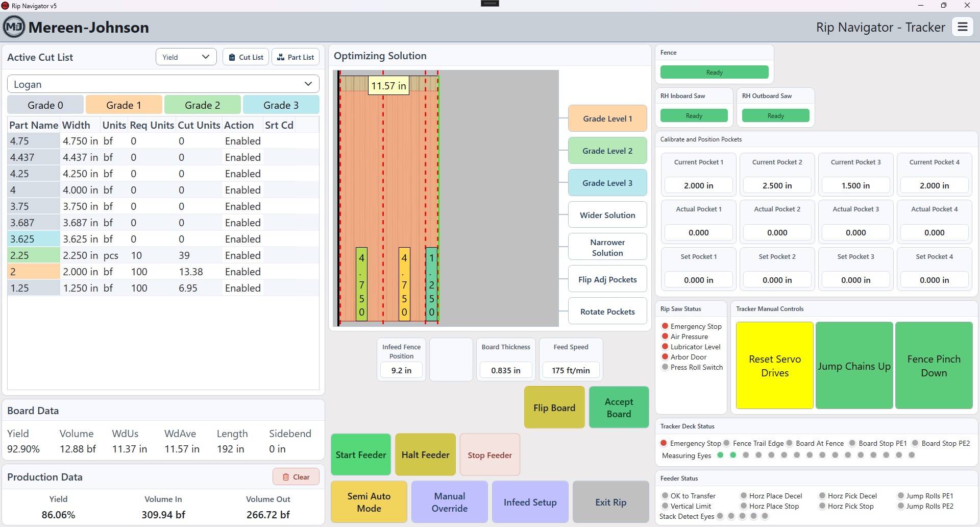
Task: Start the feeder
Action: 361,454
